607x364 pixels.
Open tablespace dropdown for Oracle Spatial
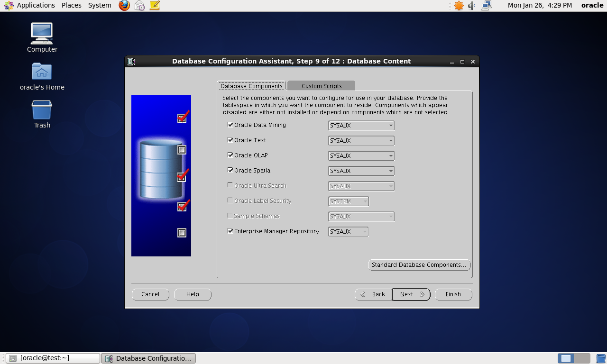click(361, 171)
